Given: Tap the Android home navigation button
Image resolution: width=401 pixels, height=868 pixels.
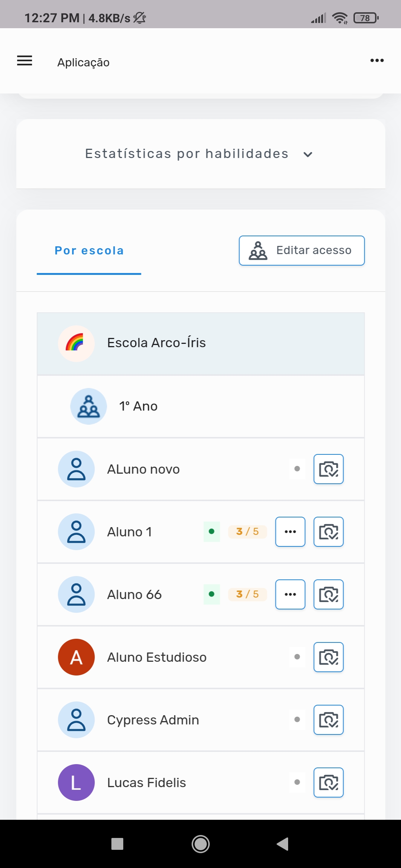Looking at the screenshot, I should click(200, 844).
